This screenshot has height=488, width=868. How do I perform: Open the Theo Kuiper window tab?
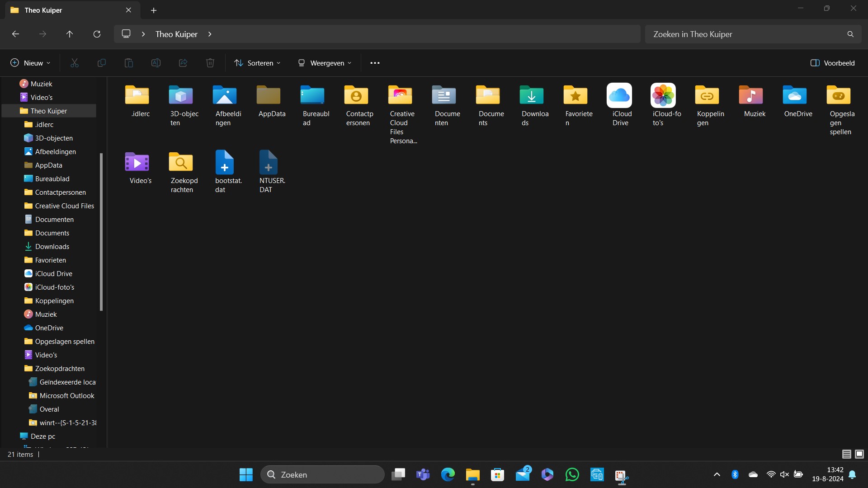tap(72, 10)
